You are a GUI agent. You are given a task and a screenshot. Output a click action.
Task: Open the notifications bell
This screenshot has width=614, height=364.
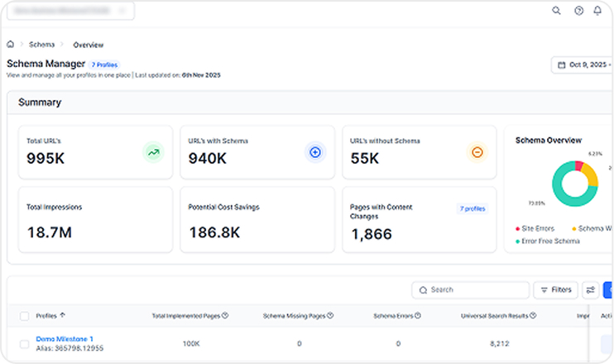click(597, 11)
